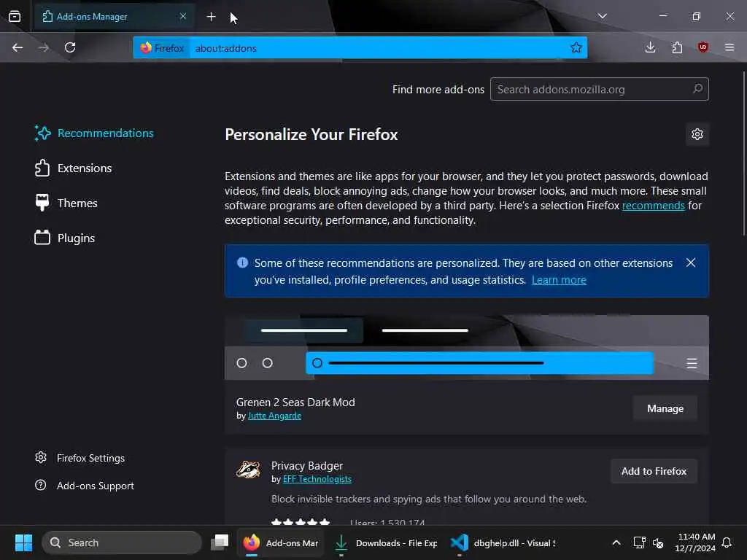This screenshot has height=560, width=747.
Task: Switch to Downloads File Explorer window
Action: [x=386, y=542]
